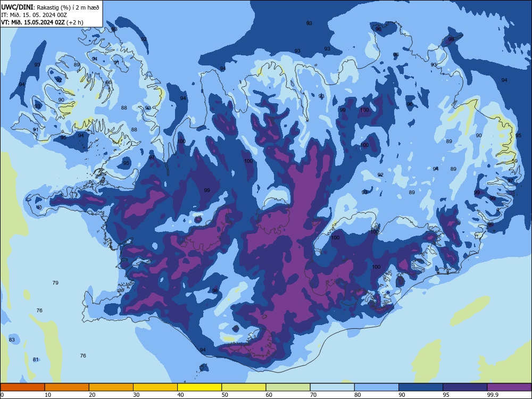The height and width of the screenshot is (399, 532).
Task: Click the 'VT: Mið. 15.05.2024 02Z (+2 h)' line
Action: pyautogui.click(x=42, y=22)
